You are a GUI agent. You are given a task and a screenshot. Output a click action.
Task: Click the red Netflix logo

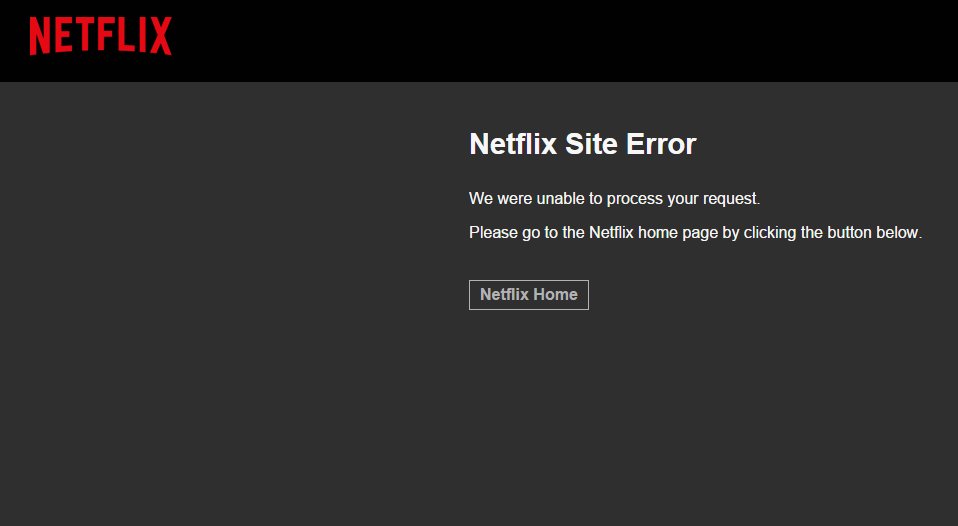pos(101,36)
